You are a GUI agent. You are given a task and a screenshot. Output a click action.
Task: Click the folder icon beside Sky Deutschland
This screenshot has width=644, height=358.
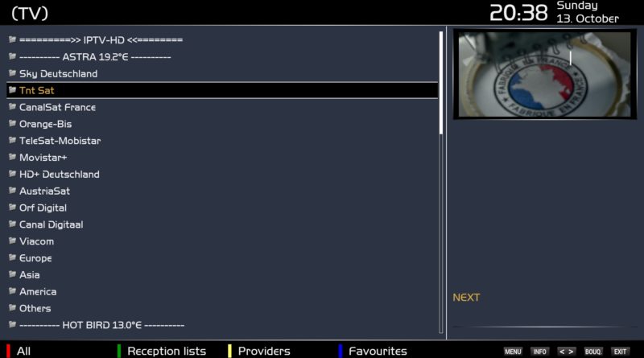(x=12, y=73)
